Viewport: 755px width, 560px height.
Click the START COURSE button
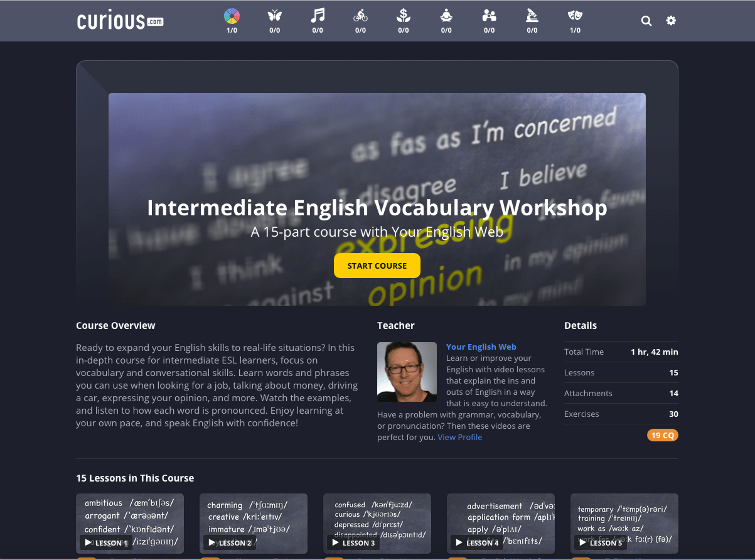click(377, 265)
